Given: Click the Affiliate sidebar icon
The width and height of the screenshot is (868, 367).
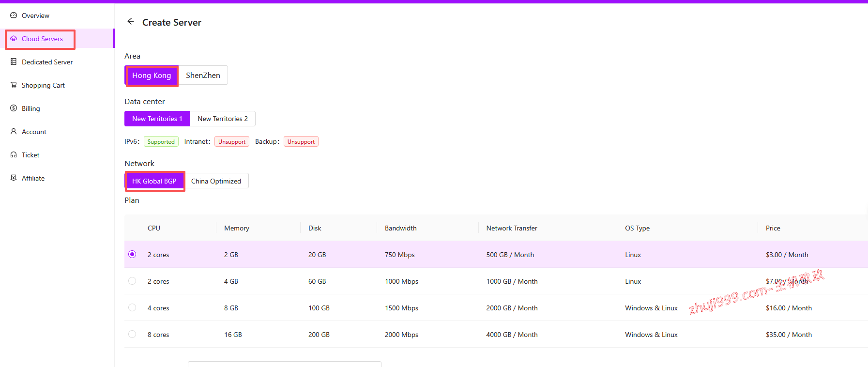Looking at the screenshot, I should (x=14, y=178).
